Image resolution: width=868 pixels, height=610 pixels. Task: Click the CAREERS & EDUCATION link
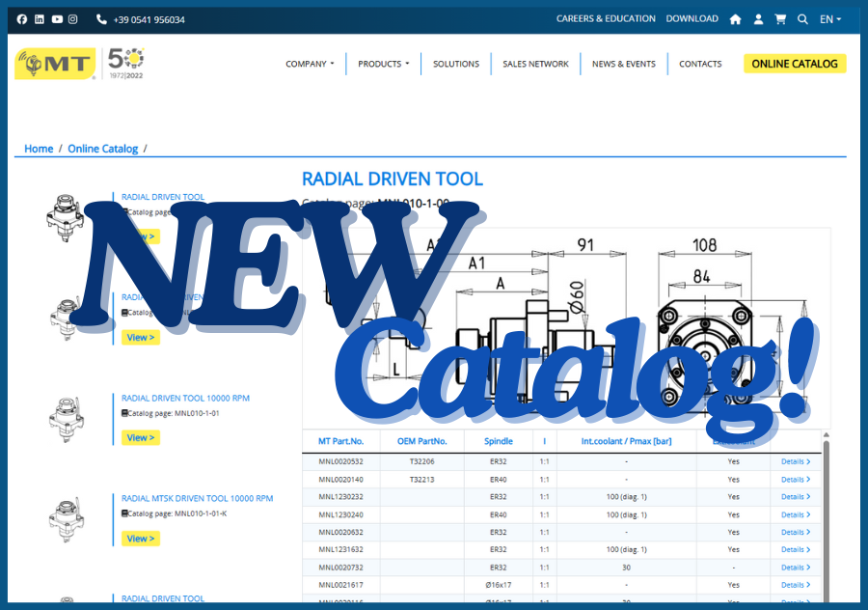pos(606,18)
